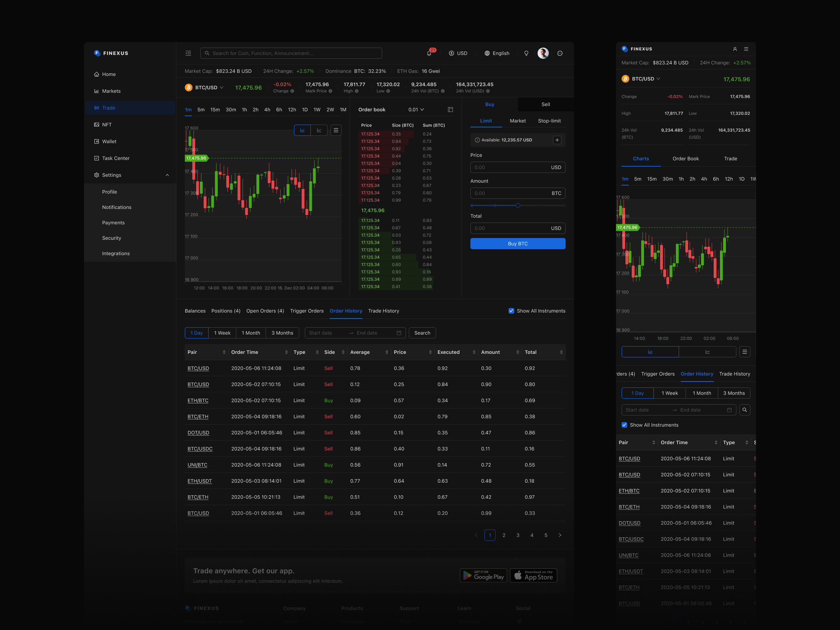Select line chart button in mobile panel

tap(707, 352)
